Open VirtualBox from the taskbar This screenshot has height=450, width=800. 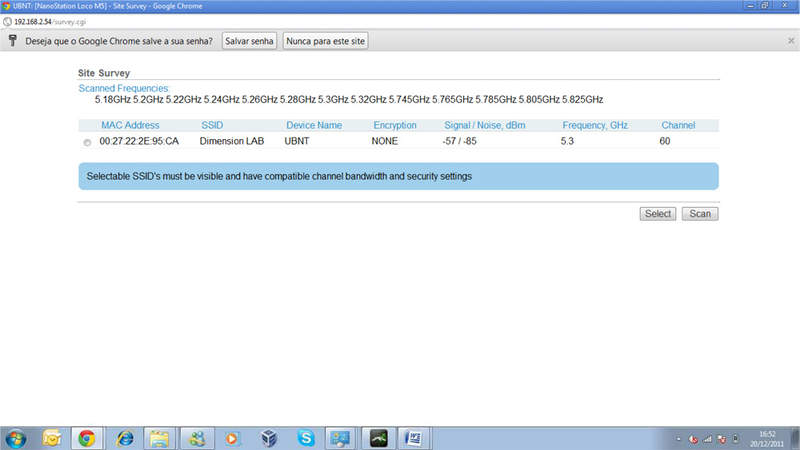(x=269, y=438)
